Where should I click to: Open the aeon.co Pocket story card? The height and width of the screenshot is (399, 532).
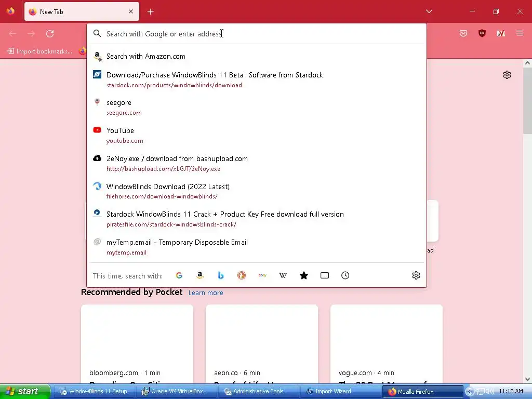coord(262,344)
